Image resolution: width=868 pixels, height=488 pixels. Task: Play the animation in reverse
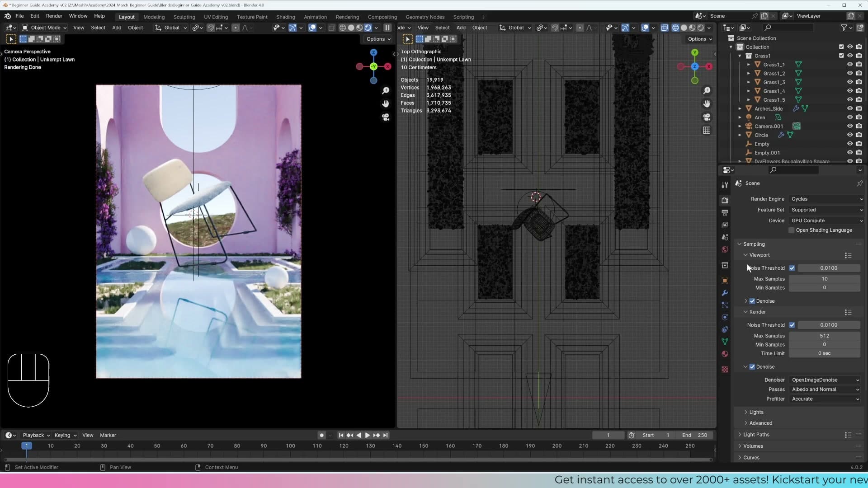tap(359, 435)
